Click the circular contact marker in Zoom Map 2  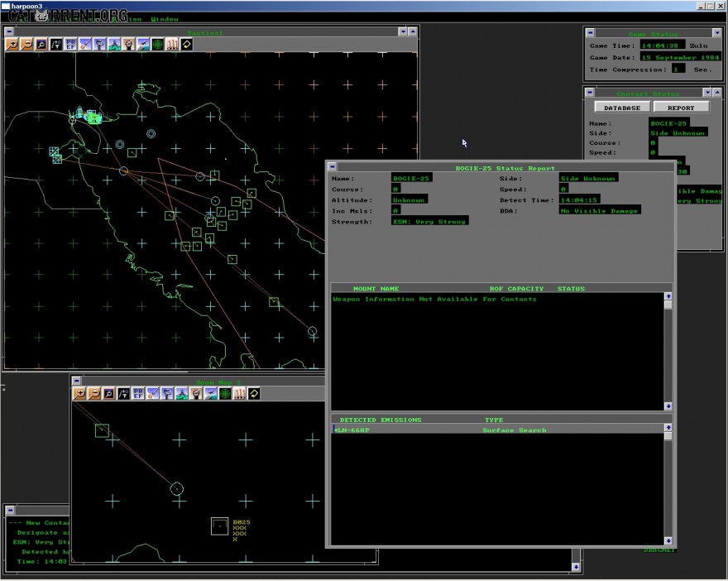tap(176, 488)
